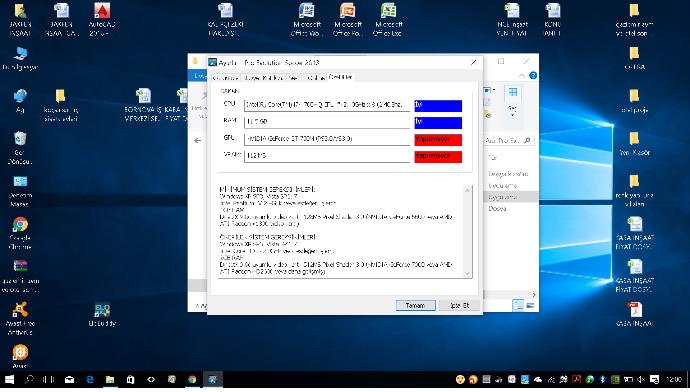Screen dimensions: 690x392
Task: Open the Oyun Kolu tab in settings dialog
Action: 264,78
